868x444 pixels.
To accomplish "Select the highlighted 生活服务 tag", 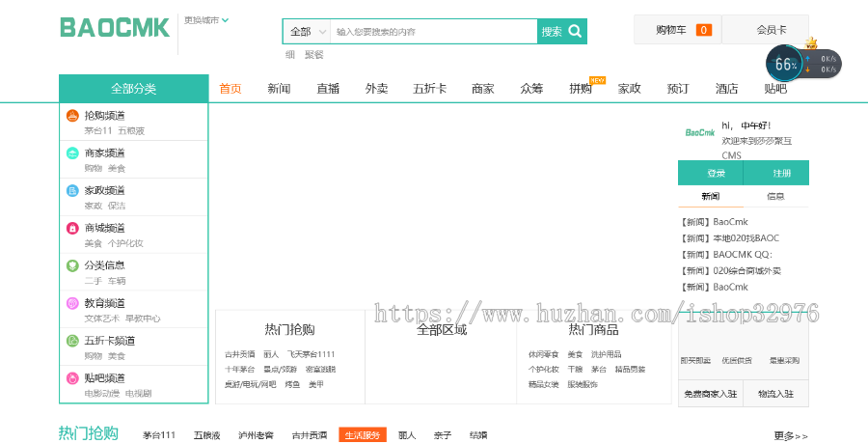I will pos(363,435).
